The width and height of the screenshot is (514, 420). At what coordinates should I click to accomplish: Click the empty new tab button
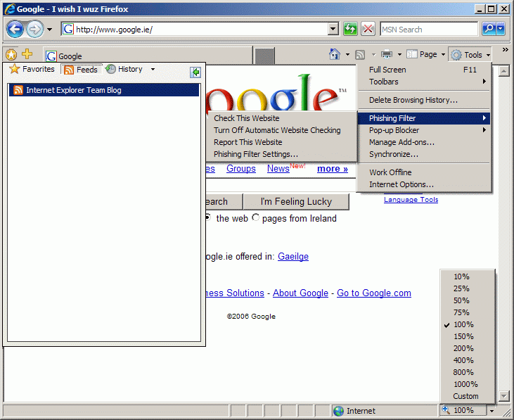coord(265,56)
